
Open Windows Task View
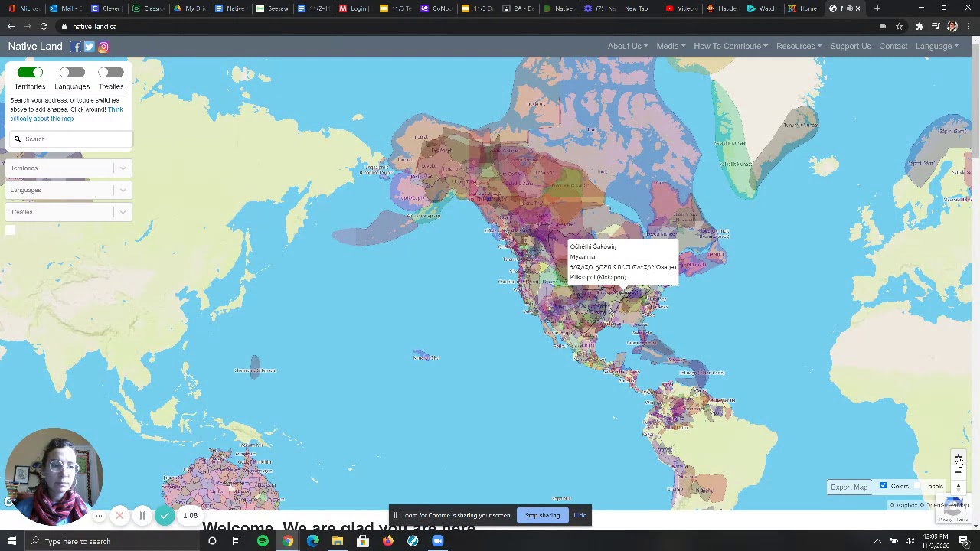coord(237,541)
